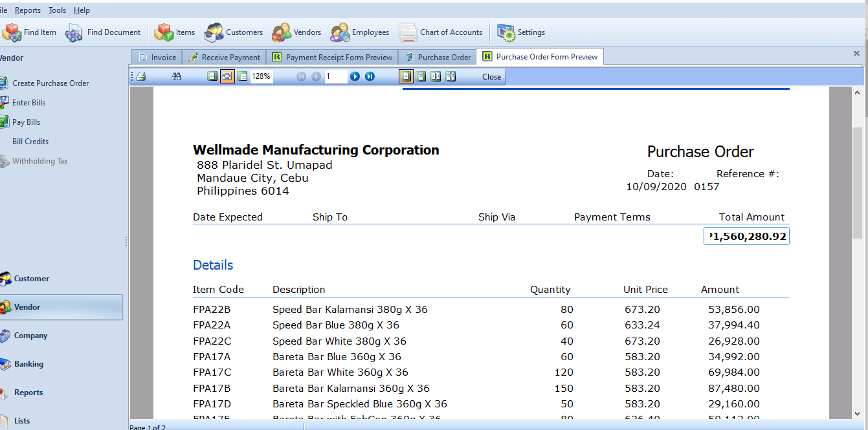Select the Purchase Order Form Preview tab
This screenshot has height=430, width=868.
[x=540, y=57]
